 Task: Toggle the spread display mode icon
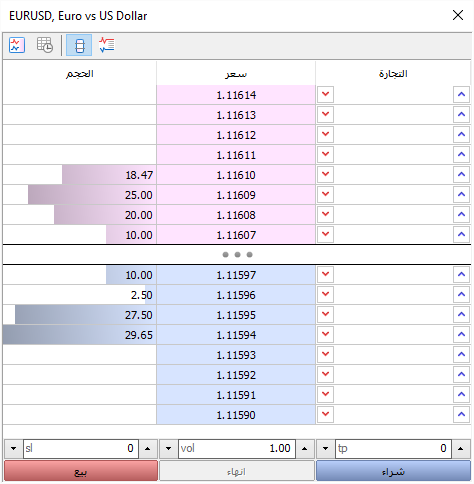(79, 45)
